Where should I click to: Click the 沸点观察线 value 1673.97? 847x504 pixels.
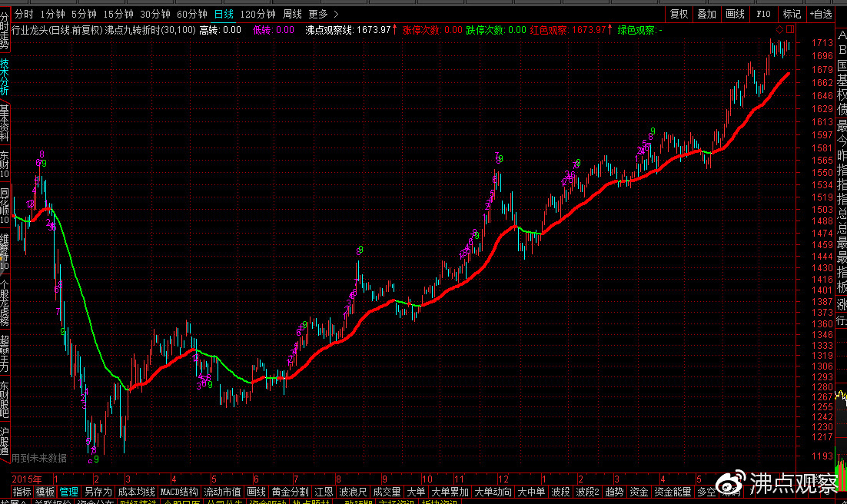pos(374,30)
